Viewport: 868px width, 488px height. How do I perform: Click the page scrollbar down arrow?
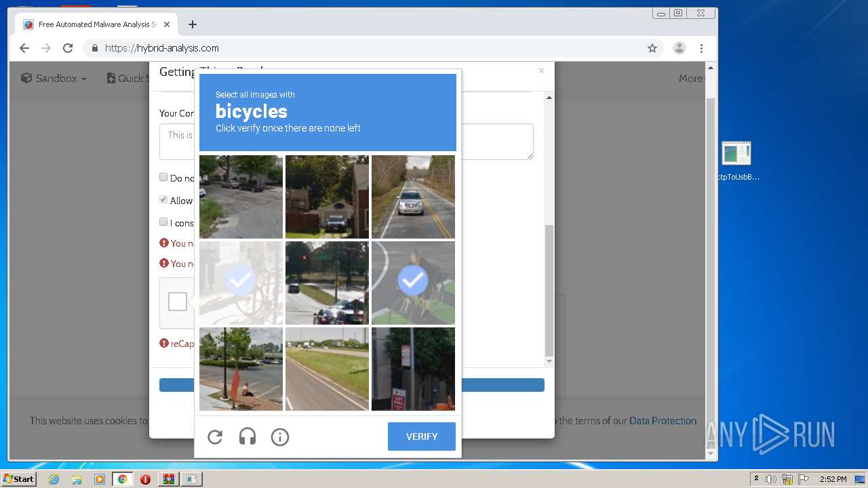(711, 453)
